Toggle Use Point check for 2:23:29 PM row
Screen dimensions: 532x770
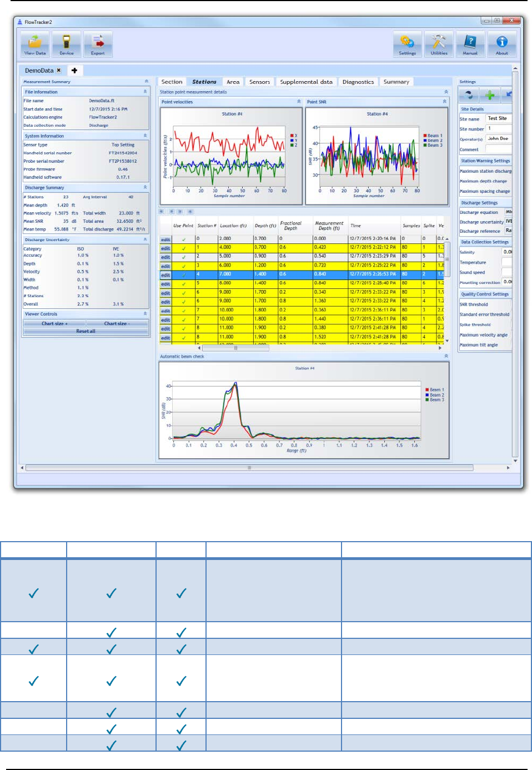[x=184, y=257]
